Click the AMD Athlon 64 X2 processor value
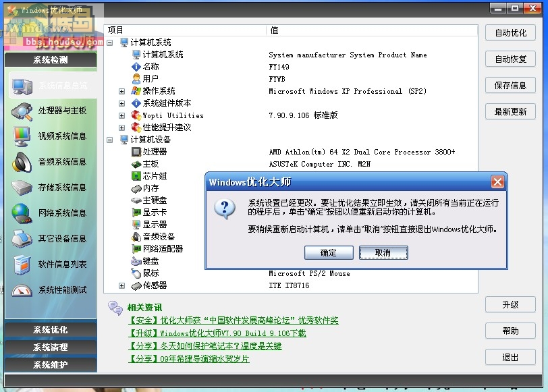This screenshot has height=392, width=548. coord(362,152)
